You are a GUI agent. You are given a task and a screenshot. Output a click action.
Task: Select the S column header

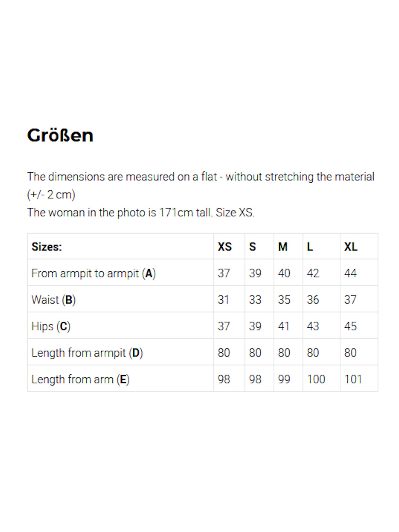pyautogui.click(x=252, y=247)
